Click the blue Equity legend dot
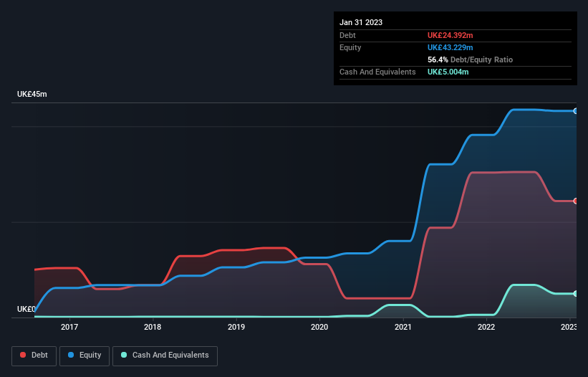The height and width of the screenshot is (377, 588). click(71, 355)
